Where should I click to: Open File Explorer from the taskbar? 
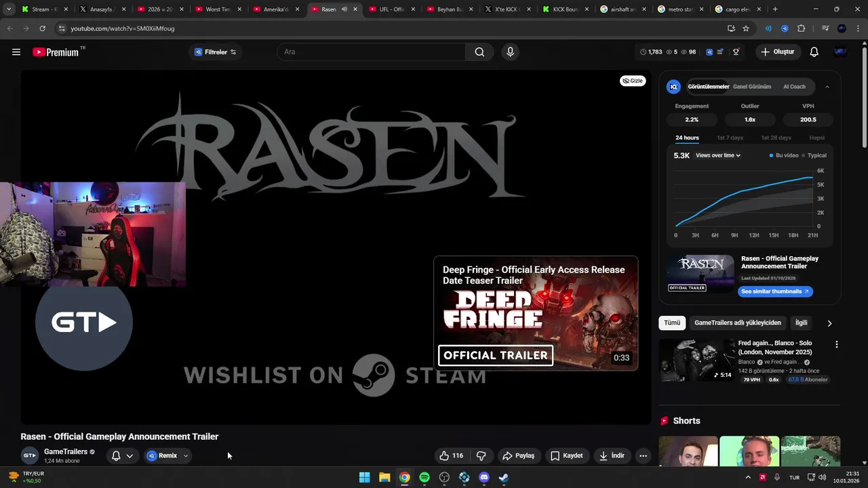[x=384, y=477]
